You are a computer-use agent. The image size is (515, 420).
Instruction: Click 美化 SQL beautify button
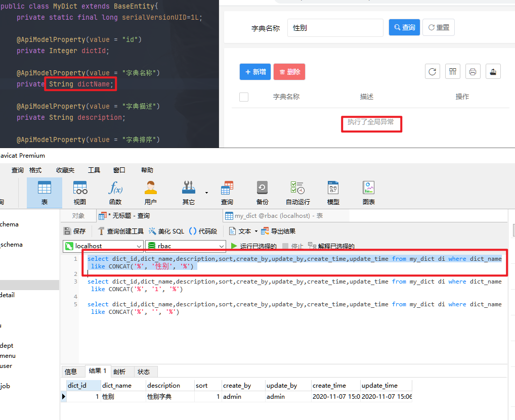(x=166, y=231)
